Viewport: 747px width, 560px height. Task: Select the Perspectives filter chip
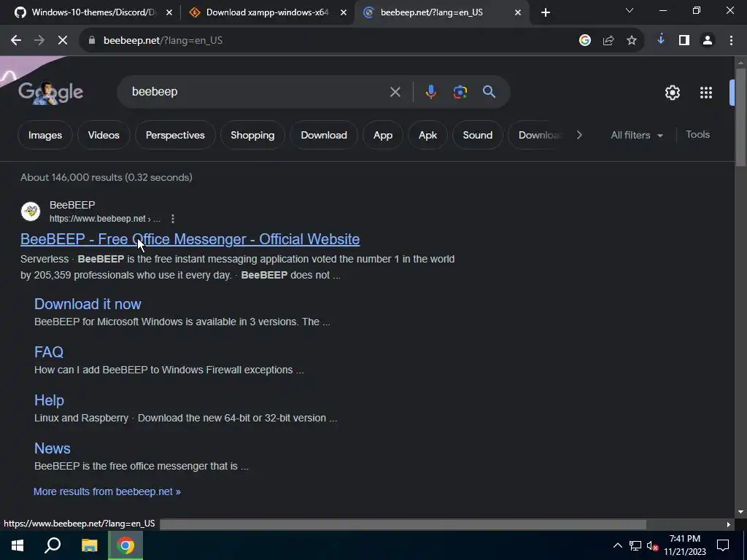[175, 135]
